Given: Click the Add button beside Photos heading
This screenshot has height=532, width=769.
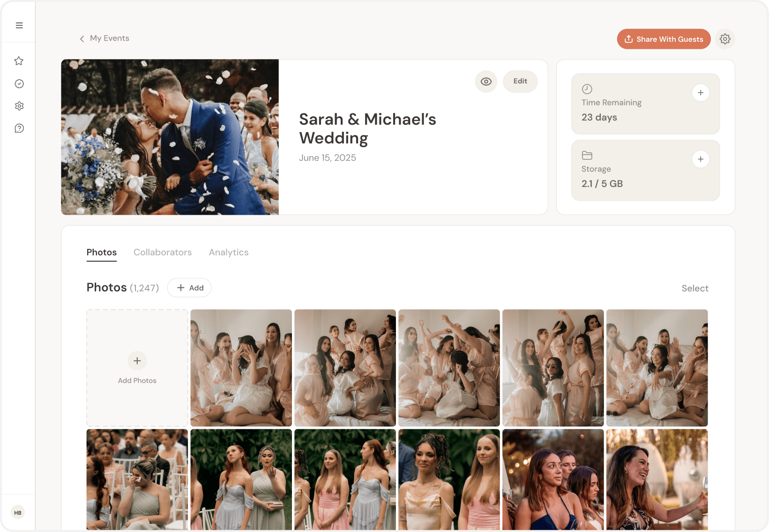Looking at the screenshot, I should coord(189,288).
